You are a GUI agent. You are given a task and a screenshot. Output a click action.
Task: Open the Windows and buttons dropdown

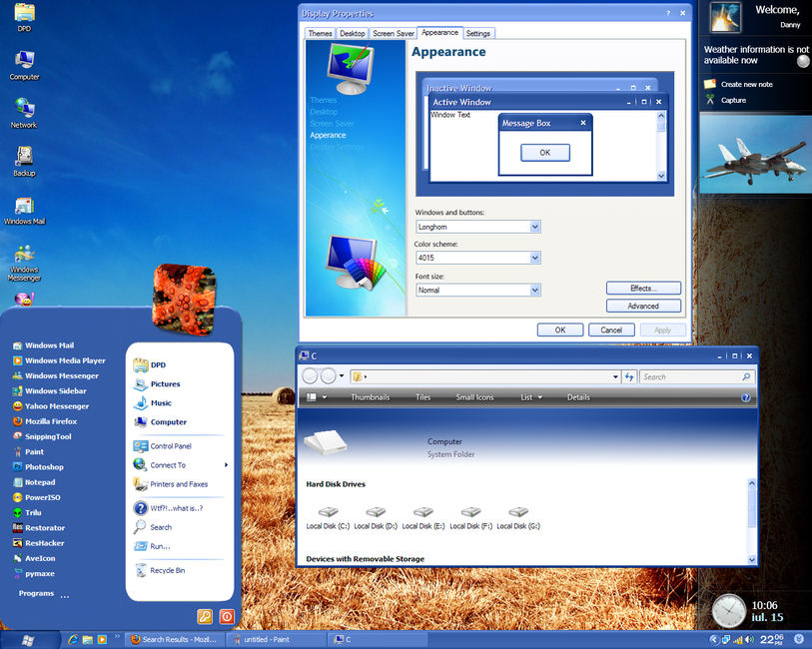[x=535, y=227]
